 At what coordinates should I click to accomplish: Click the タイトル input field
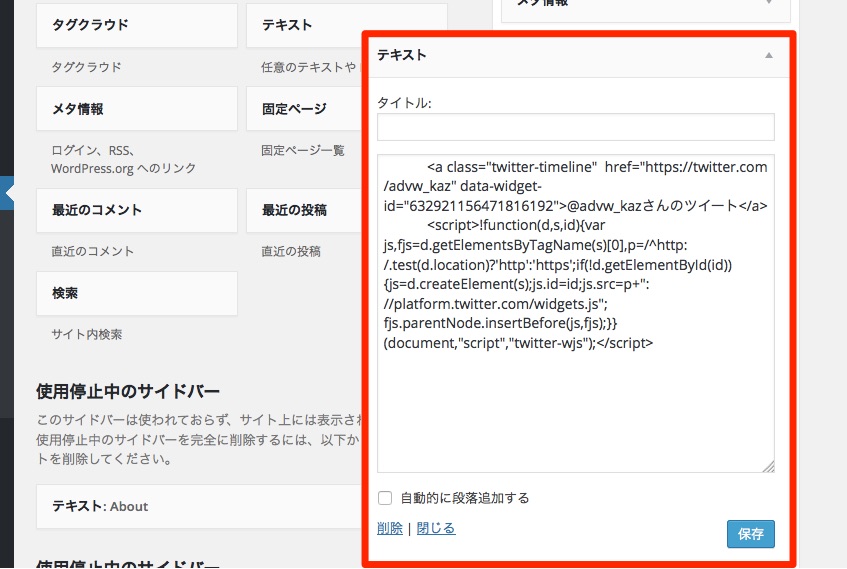click(576, 127)
